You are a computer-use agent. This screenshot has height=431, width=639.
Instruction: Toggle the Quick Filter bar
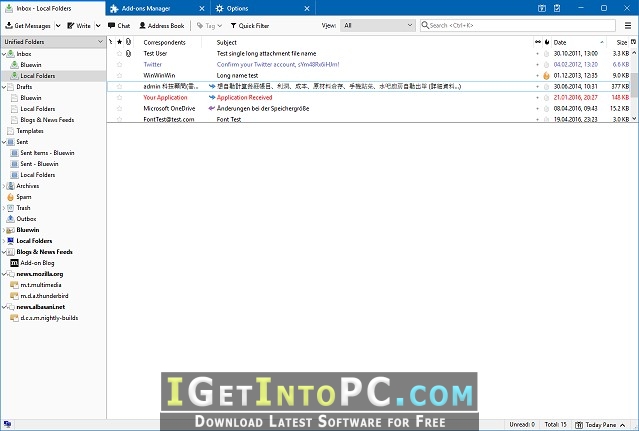coord(250,26)
